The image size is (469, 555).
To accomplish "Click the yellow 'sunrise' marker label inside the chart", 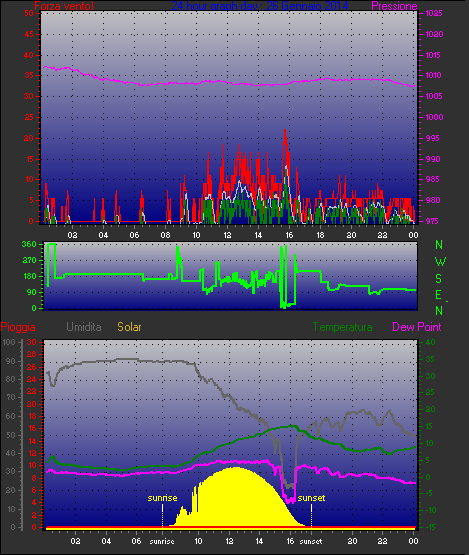I will click(x=162, y=498).
